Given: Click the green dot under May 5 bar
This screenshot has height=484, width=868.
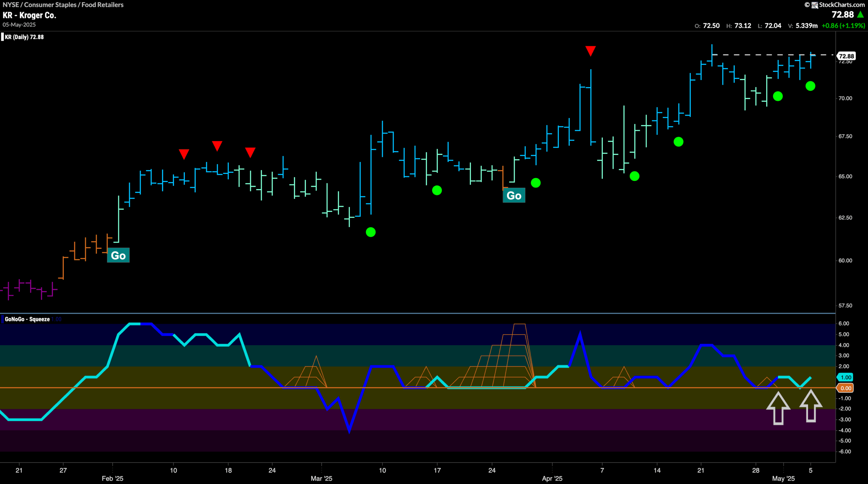Looking at the screenshot, I should [810, 86].
